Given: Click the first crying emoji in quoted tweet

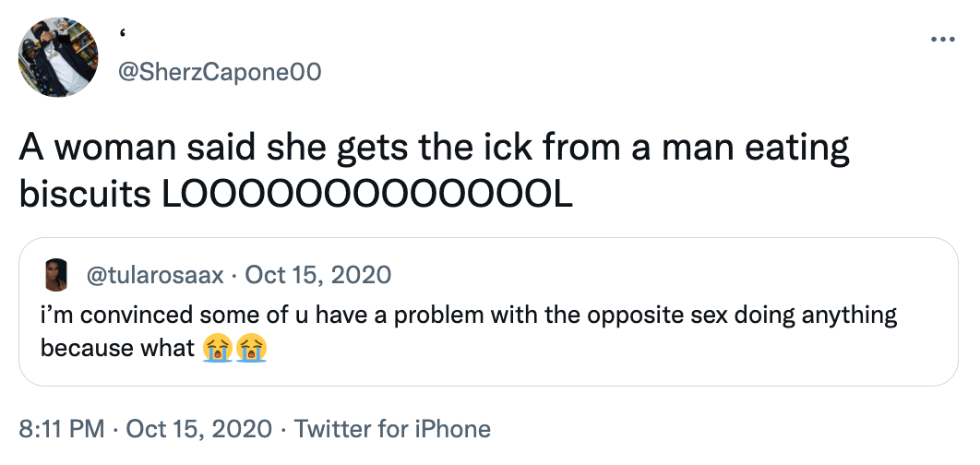Looking at the screenshot, I should click(216, 349).
